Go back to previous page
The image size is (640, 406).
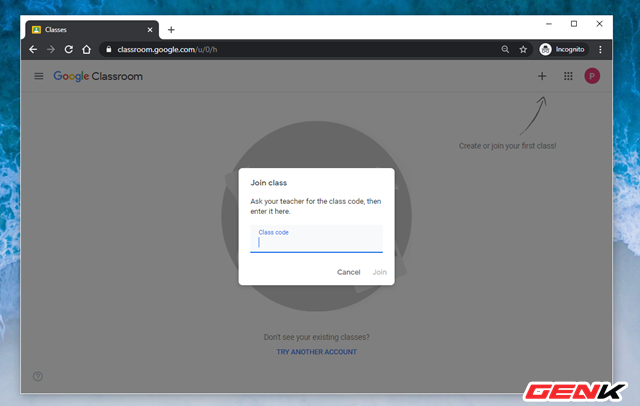pyautogui.click(x=33, y=49)
